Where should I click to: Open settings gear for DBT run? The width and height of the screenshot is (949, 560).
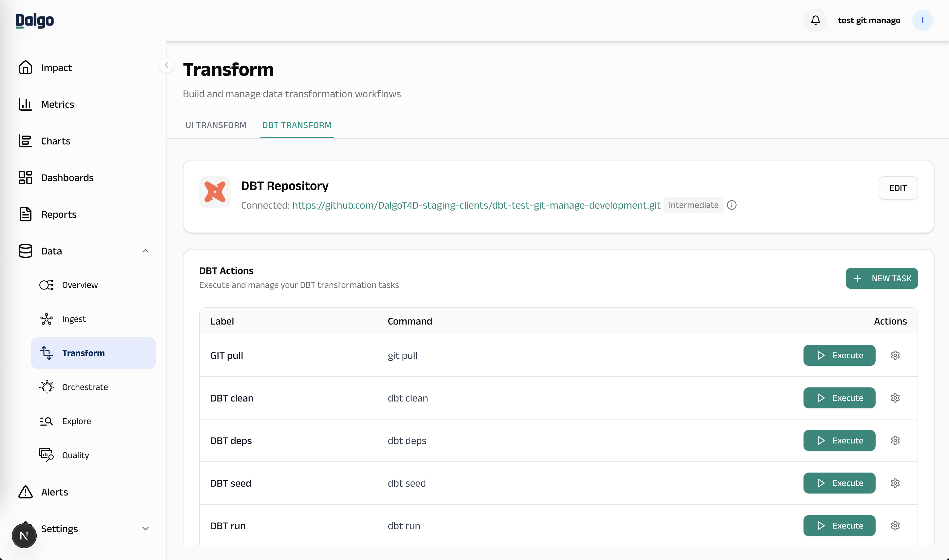tap(895, 526)
